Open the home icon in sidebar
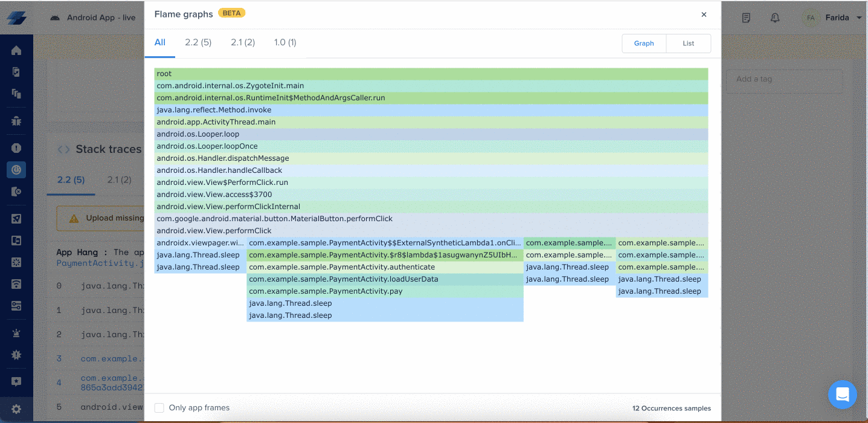Image resolution: width=868 pixels, height=423 pixels. pyautogui.click(x=16, y=51)
